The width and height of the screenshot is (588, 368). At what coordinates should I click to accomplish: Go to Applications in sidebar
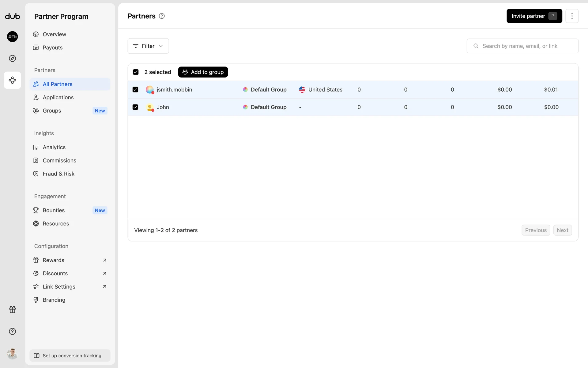point(58,97)
